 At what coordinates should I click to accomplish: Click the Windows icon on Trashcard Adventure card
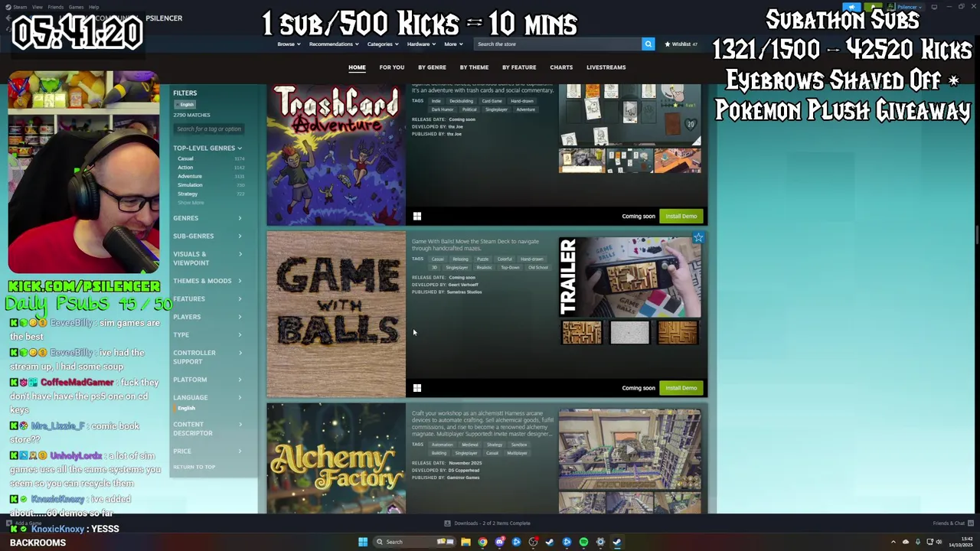tap(417, 217)
